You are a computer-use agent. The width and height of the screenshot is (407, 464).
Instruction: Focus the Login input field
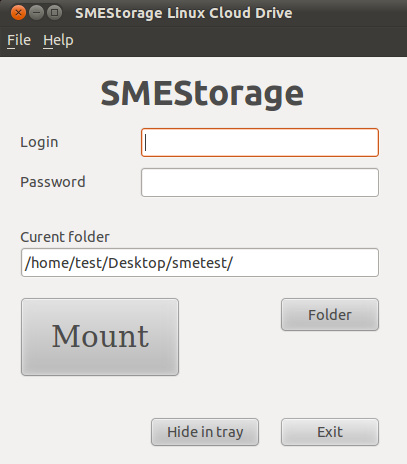pyautogui.click(x=260, y=142)
